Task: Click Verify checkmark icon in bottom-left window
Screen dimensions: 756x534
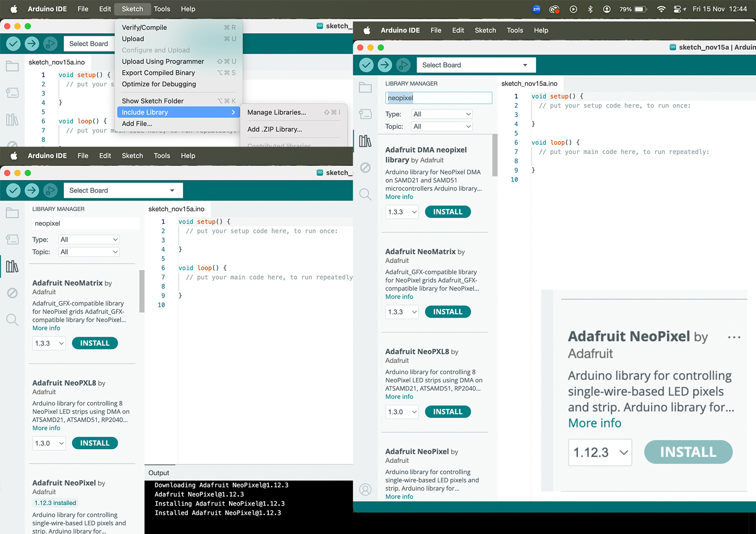Action: pos(13,190)
